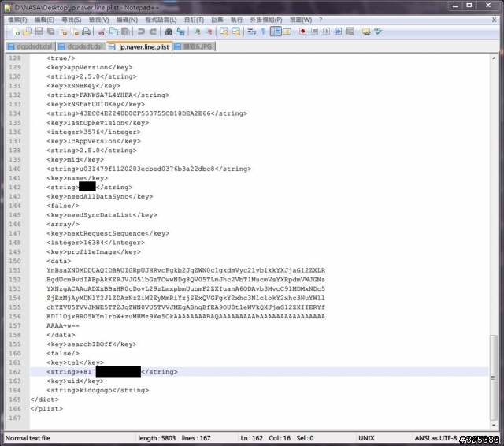The image size is (504, 446).
Task: Open the 執行 Run menu
Action: click(x=236, y=20)
